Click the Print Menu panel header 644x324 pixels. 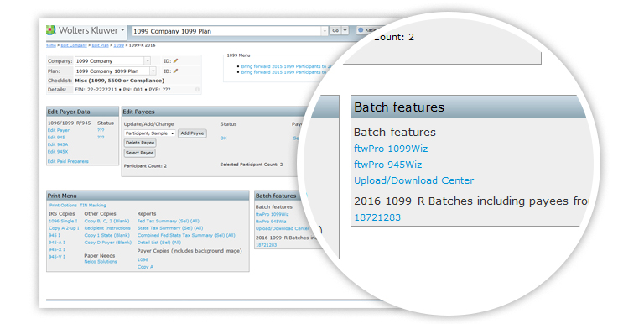tap(148, 196)
